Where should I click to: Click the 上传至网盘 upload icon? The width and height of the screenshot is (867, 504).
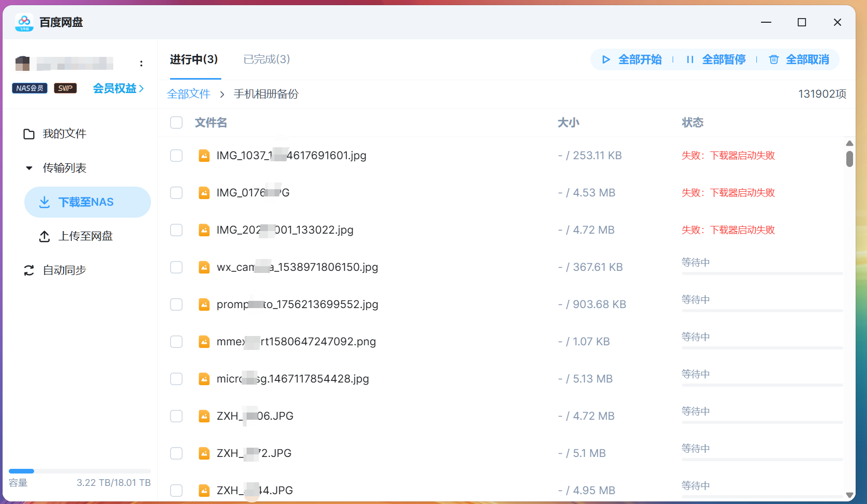pos(45,236)
